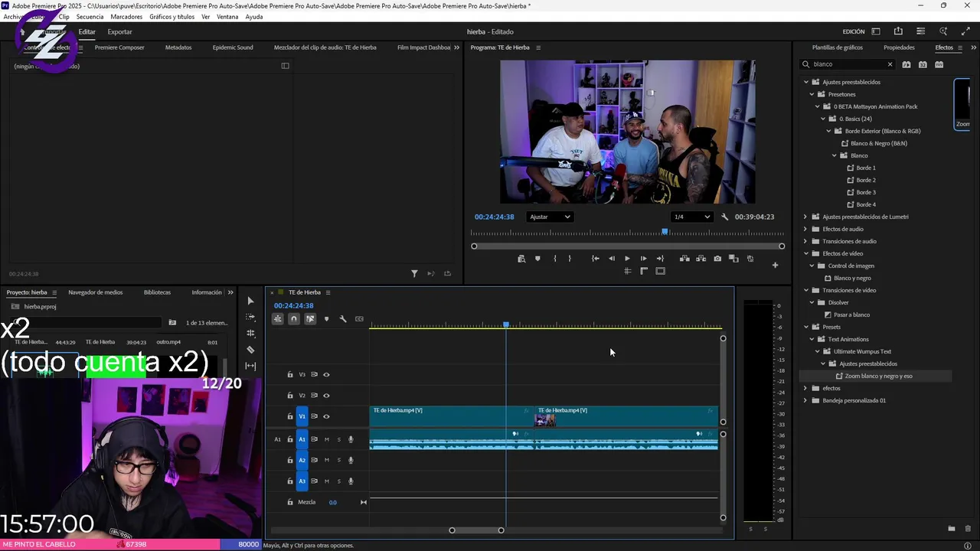Click Mark Out in Program Monitor
This screenshot has width=980, height=551.
pyautogui.click(x=570, y=259)
